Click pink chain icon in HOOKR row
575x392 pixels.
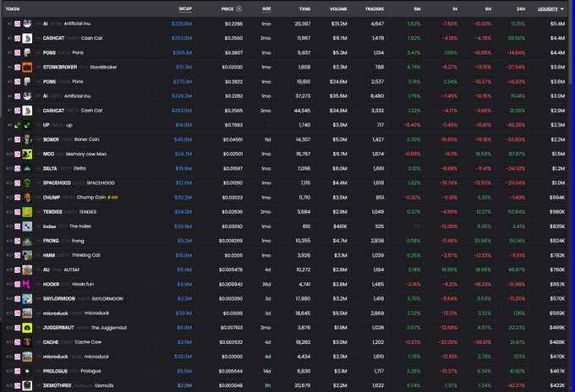click(x=17, y=285)
